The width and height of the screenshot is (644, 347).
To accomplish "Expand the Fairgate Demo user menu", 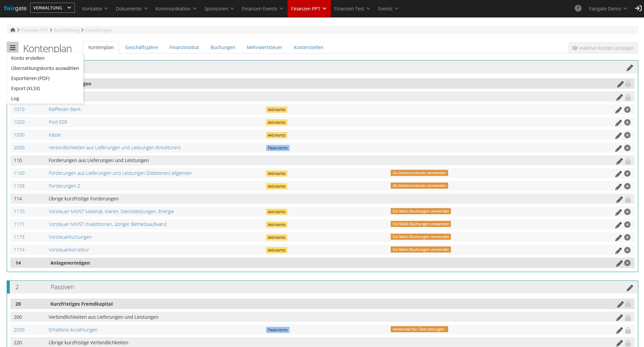I will point(608,9).
